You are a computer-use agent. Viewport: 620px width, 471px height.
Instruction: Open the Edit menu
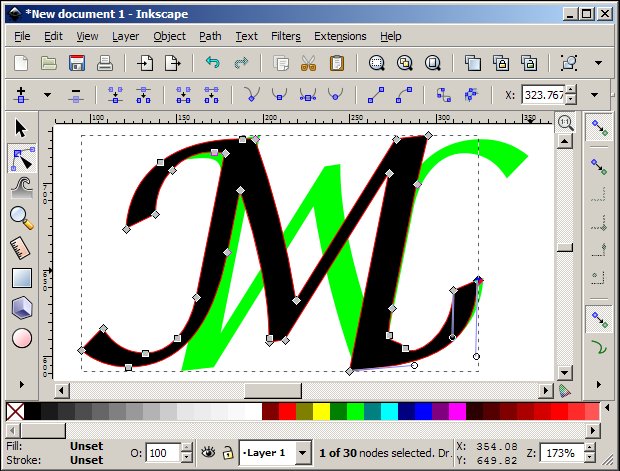(x=53, y=36)
